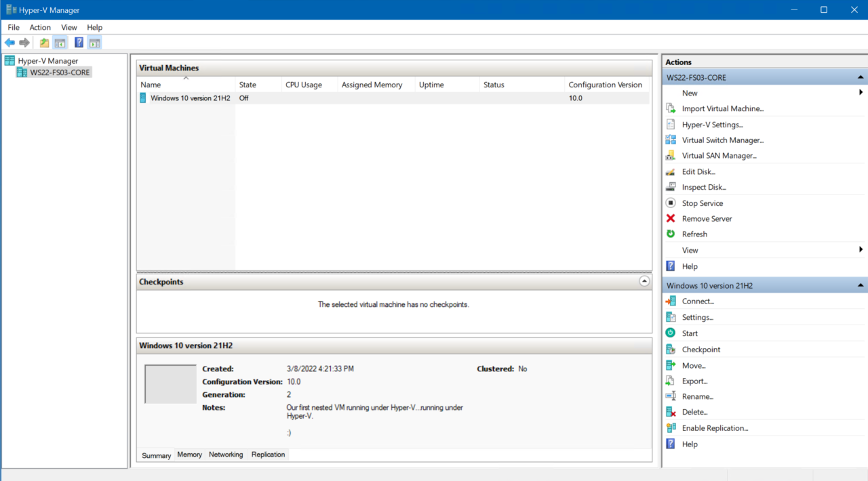
Task: Click the Connect icon in Actions
Action: pos(671,301)
